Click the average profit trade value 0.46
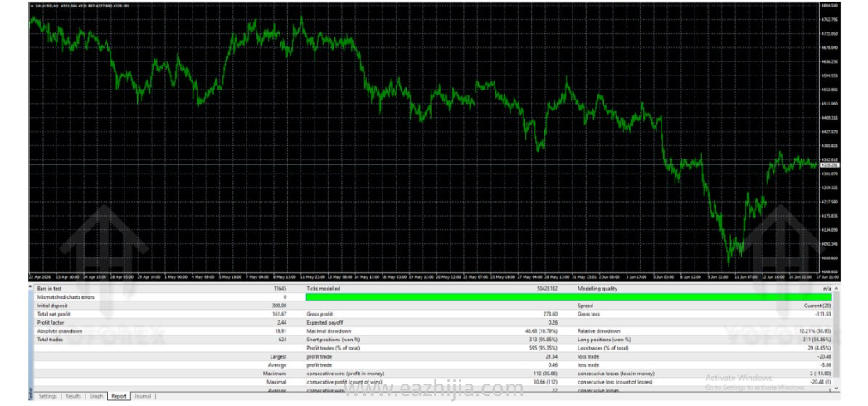This screenshot has height=406, width=868. click(x=553, y=365)
